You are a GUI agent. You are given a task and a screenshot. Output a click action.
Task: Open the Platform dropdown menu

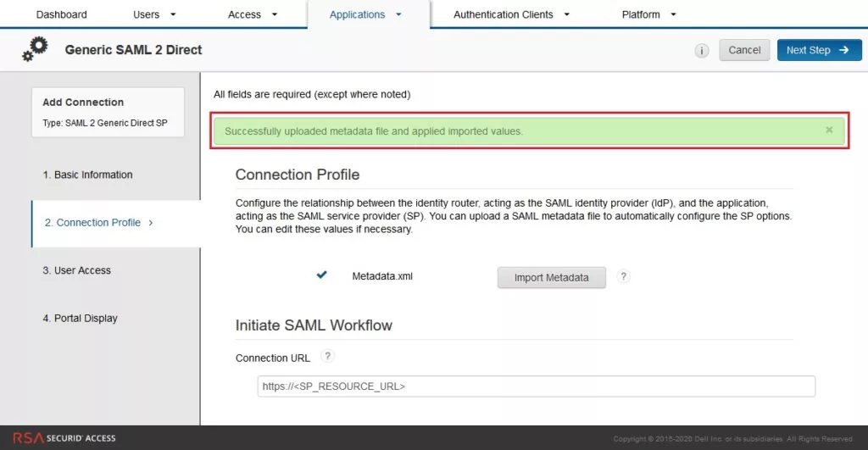point(648,14)
